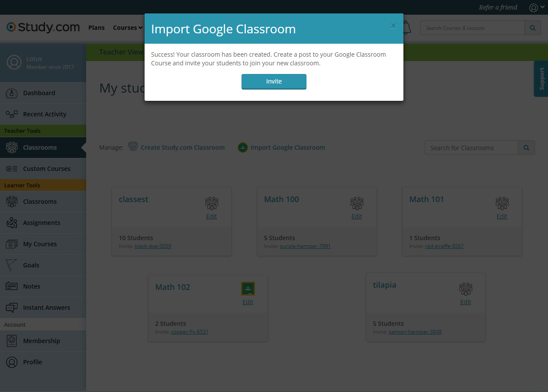Focus the Search Courses & Lessons field
548x392 pixels.
point(472,28)
